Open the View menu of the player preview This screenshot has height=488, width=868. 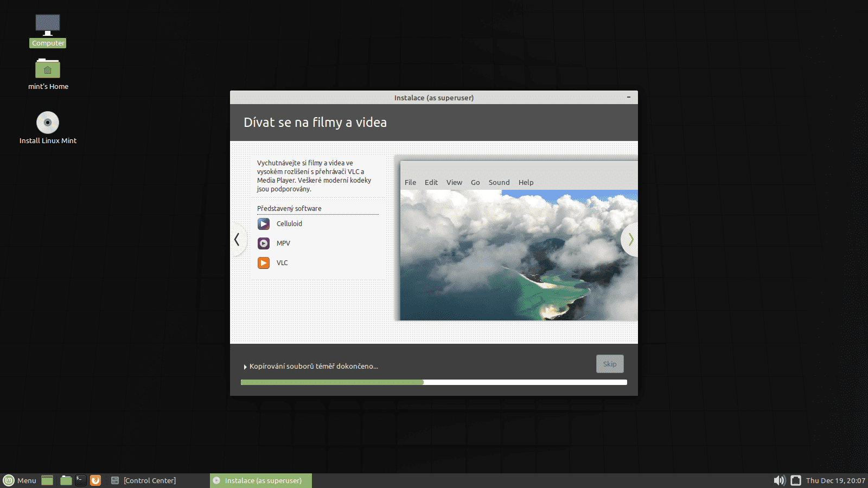(454, 182)
